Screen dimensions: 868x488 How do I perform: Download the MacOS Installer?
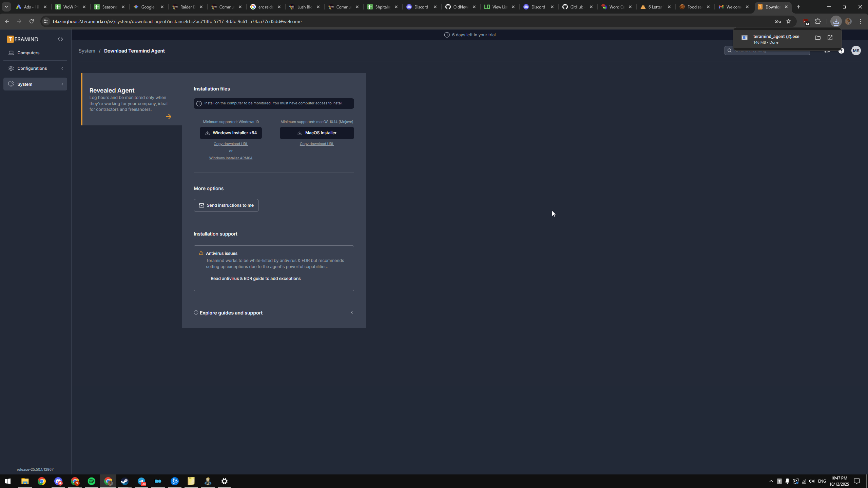(316, 133)
